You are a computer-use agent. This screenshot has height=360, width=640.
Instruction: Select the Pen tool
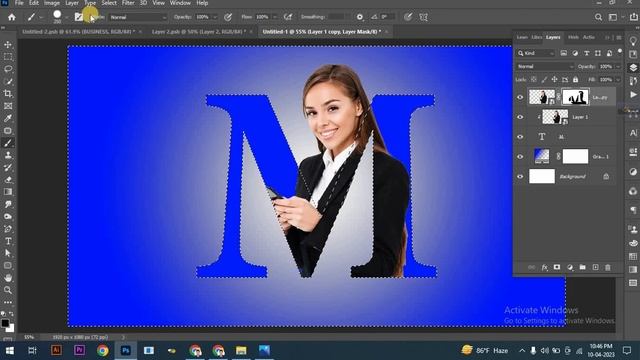tap(8, 229)
